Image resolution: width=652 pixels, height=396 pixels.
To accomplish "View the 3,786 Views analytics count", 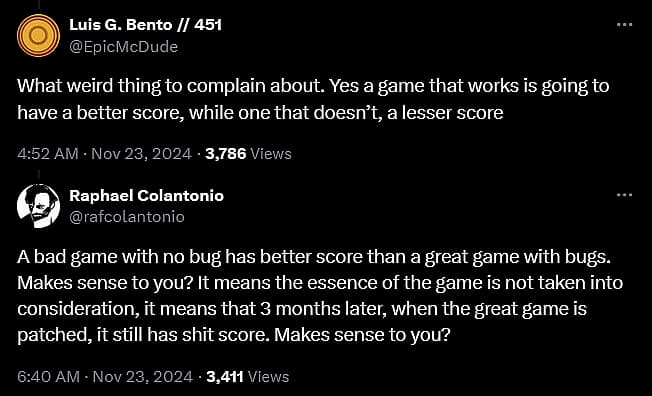I will (248, 154).
